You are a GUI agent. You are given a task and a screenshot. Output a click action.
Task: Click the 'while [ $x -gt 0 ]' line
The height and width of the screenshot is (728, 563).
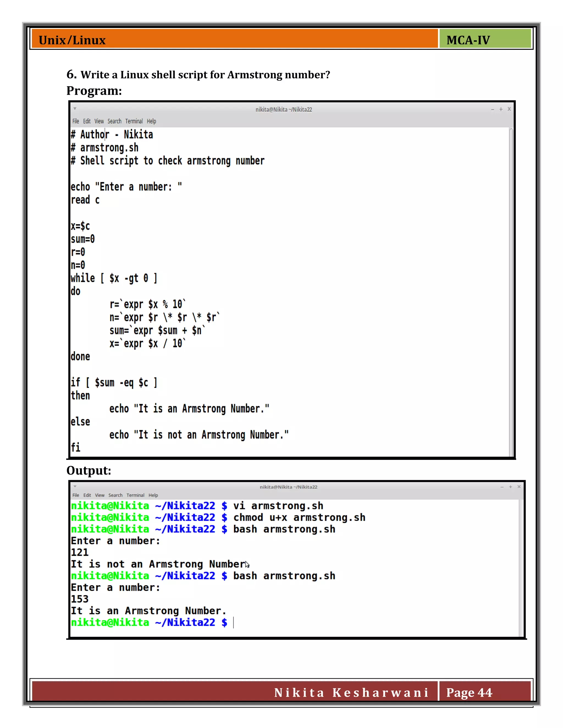click(x=114, y=278)
